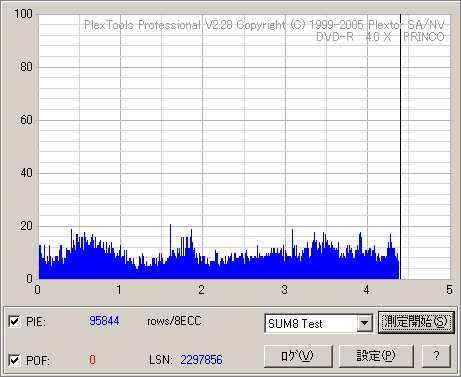The height and width of the screenshot is (377, 461).
Task: Click the PIE value 95844
Action: click(x=104, y=321)
